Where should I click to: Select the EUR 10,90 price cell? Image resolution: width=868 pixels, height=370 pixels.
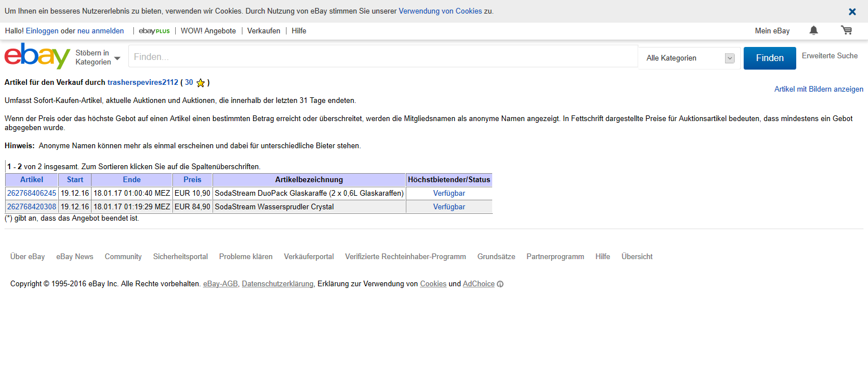click(192, 193)
